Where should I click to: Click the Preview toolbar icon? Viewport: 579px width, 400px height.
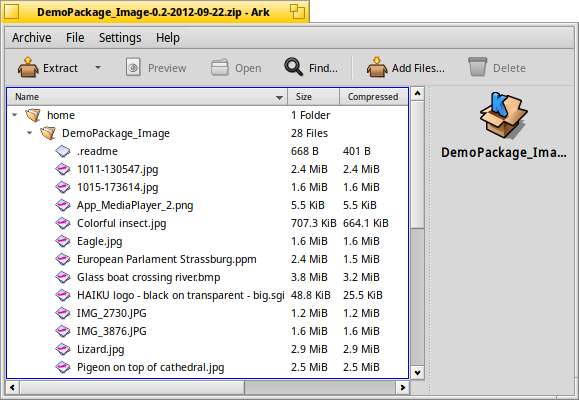tap(133, 67)
